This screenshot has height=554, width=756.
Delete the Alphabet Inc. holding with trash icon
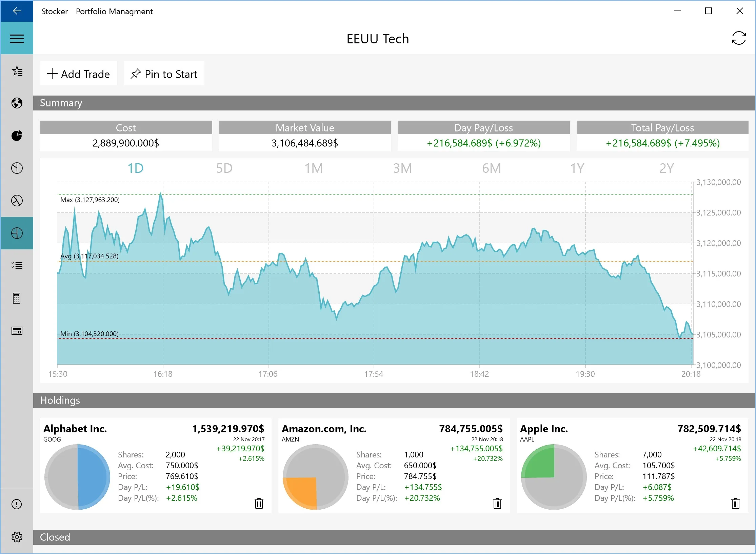tap(259, 503)
